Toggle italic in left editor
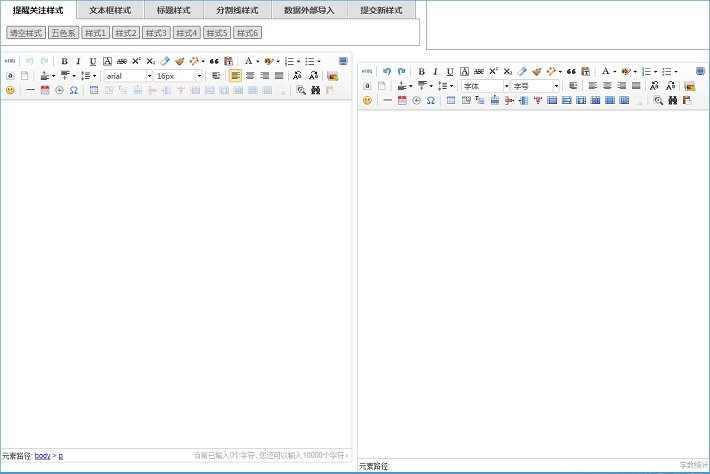 [x=78, y=61]
